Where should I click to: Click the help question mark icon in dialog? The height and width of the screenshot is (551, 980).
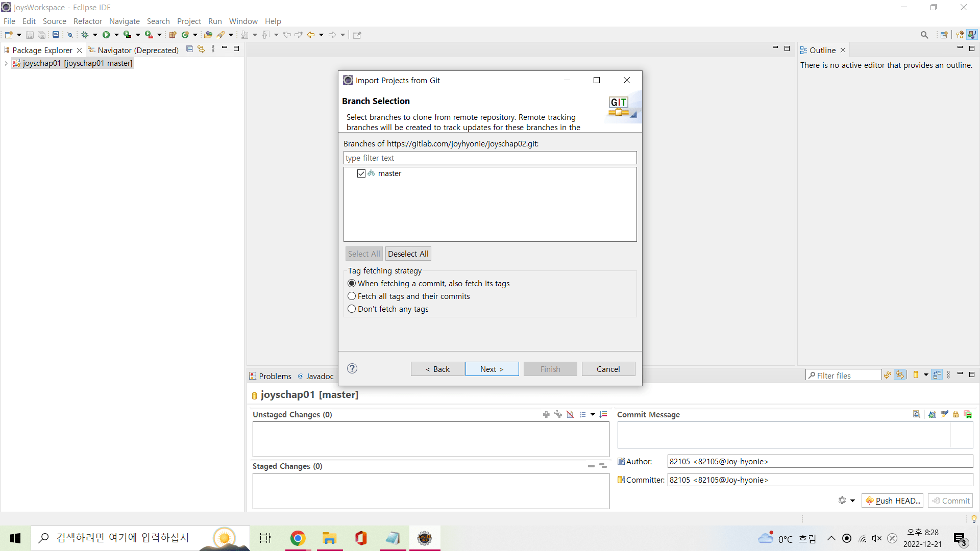point(352,368)
